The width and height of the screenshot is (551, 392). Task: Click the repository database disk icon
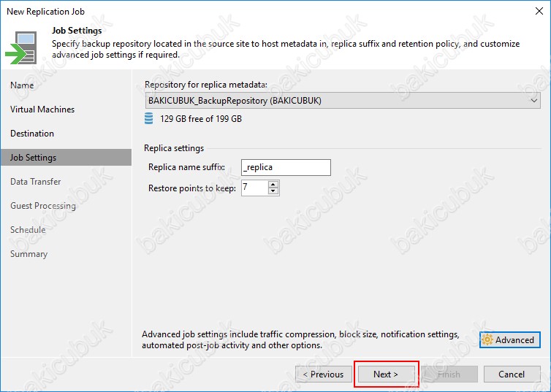pos(148,118)
